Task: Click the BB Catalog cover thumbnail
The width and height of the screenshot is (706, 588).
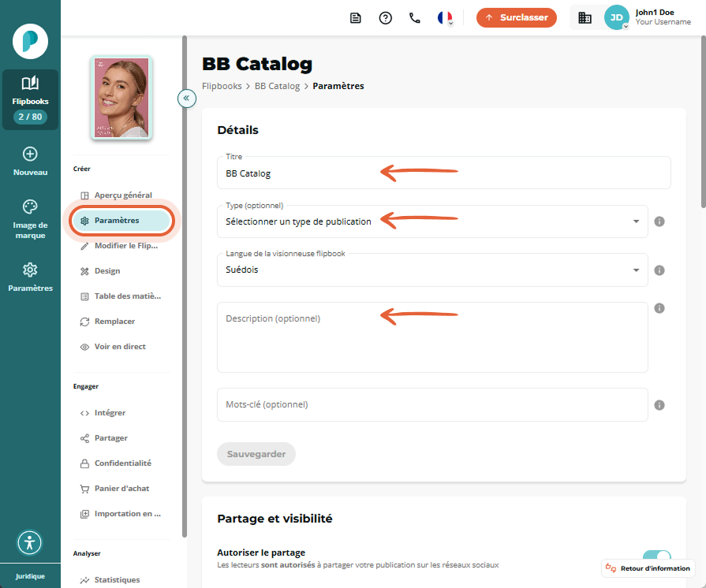Action: [121, 98]
